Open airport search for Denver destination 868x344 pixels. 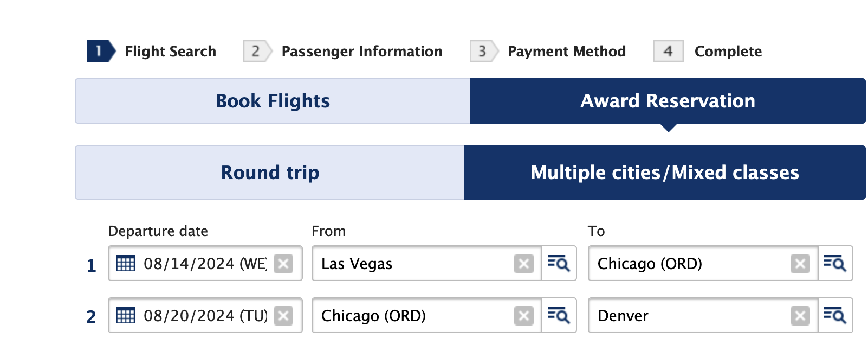[835, 315]
